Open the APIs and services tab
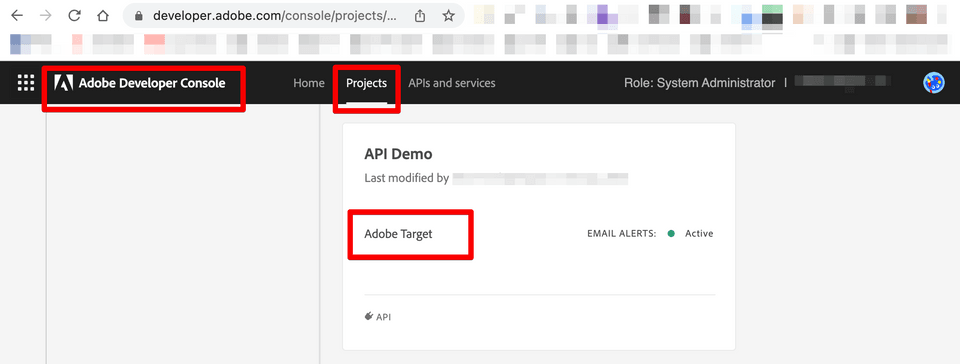960x364 pixels. pyautogui.click(x=452, y=83)
